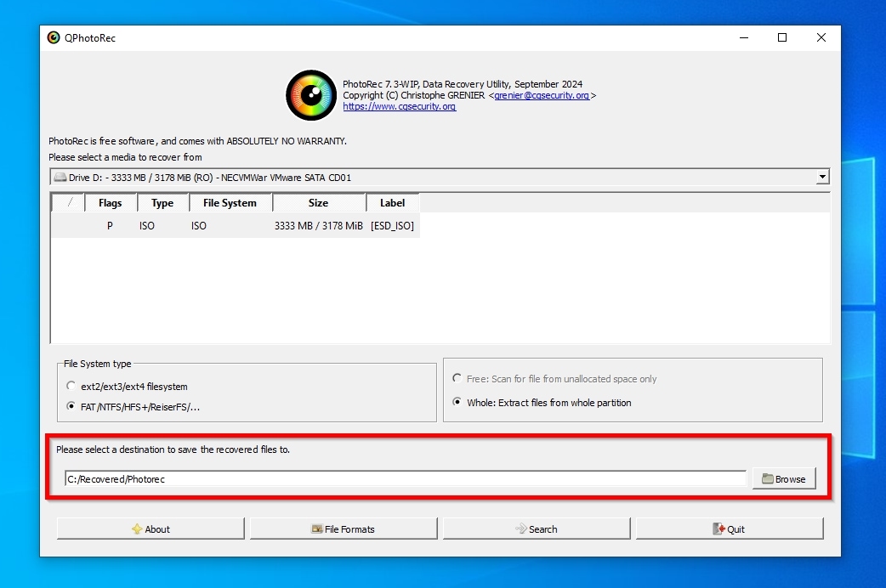This screenshot has width=886, height=588.
Task: Sort partitions by Type column header
Action: tap(162, 203)
